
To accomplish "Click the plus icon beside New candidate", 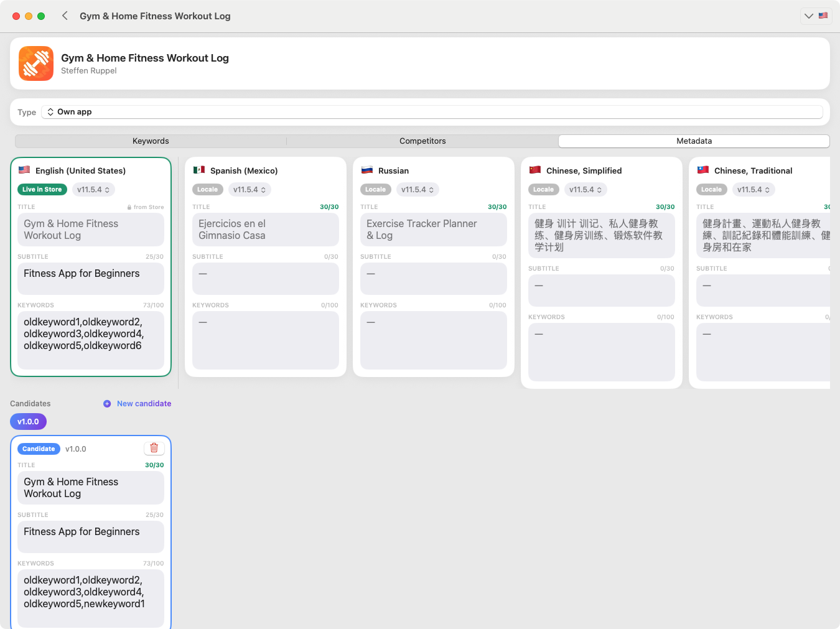I will [x=107, y=404].
